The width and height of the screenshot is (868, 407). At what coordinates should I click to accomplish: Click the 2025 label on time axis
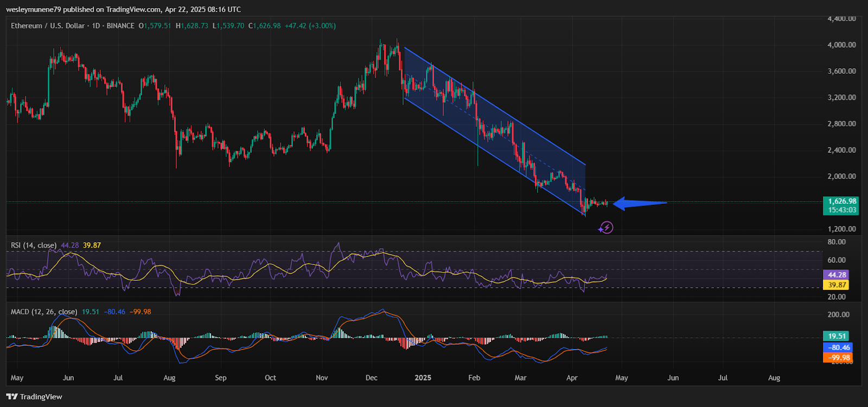tap(423, 378)
